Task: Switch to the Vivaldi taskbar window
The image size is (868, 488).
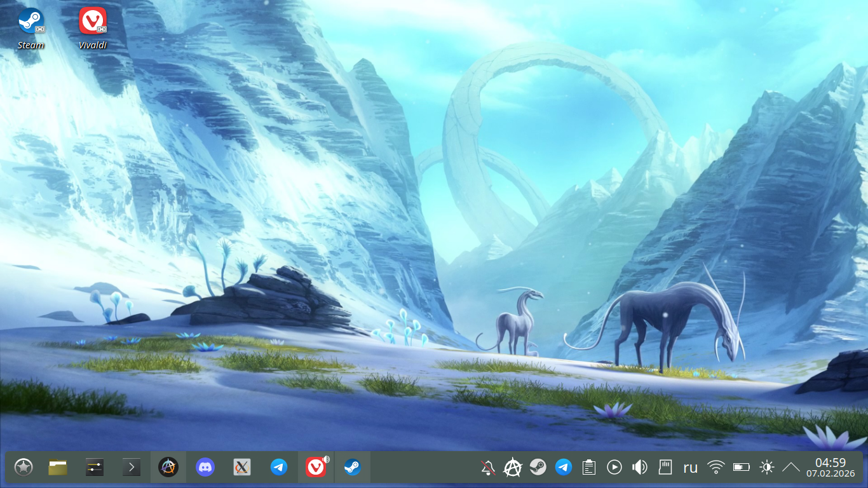Action: (x=316, y=468)
